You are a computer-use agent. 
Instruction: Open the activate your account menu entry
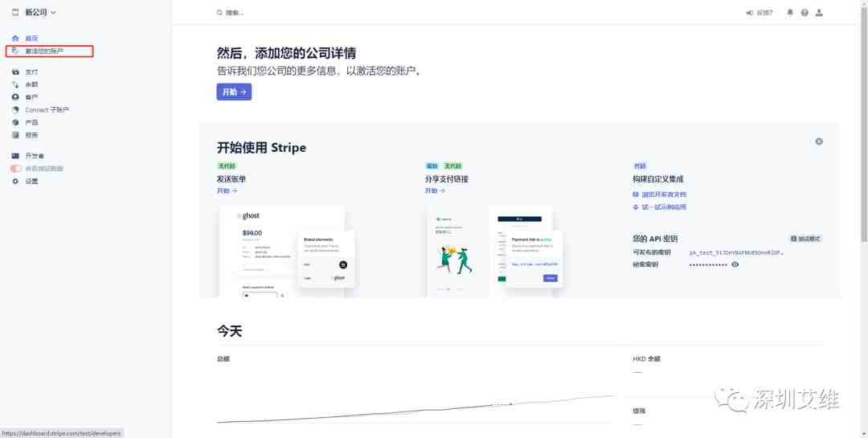[x=44, y=51]
